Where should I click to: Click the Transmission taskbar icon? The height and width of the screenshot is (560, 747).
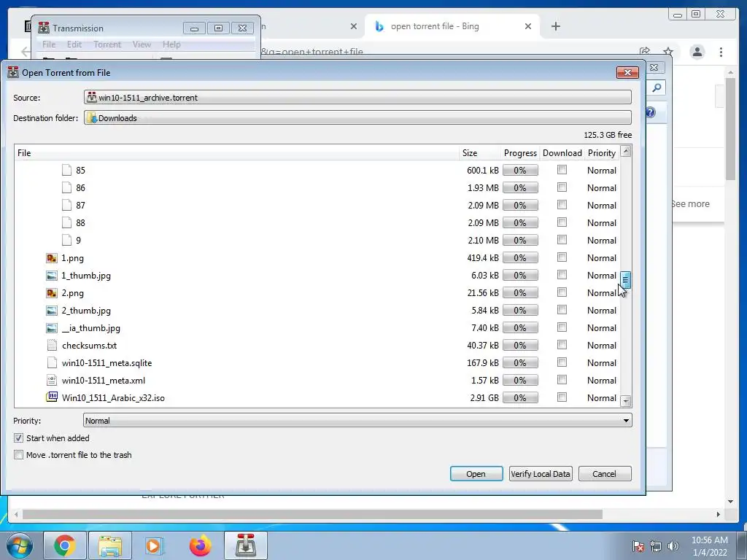(x=245, y=545)
